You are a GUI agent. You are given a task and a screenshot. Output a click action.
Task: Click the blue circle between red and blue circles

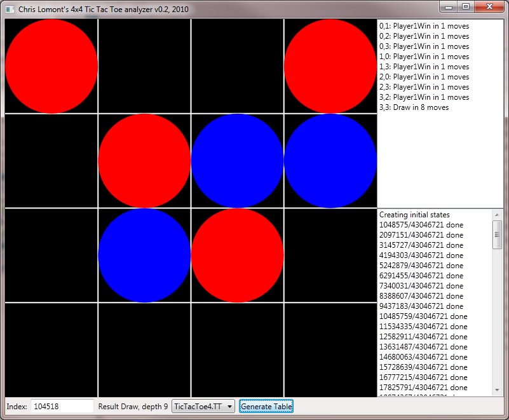coord(238,161)
